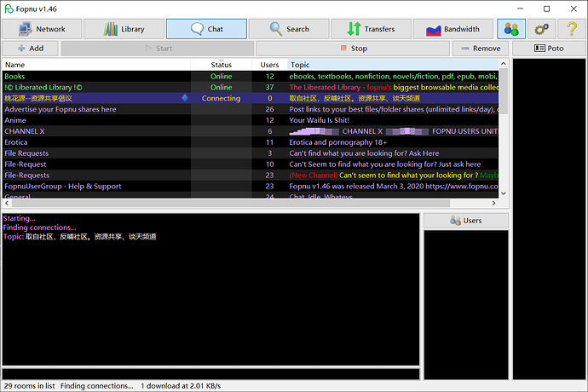Click user count 37 for Liberated Library

269,87
